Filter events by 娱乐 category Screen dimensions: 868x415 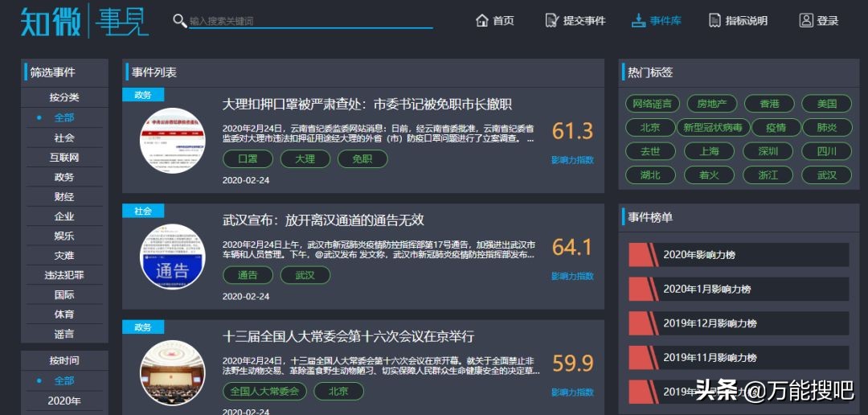pyautogui.click(x=64, y=236)
